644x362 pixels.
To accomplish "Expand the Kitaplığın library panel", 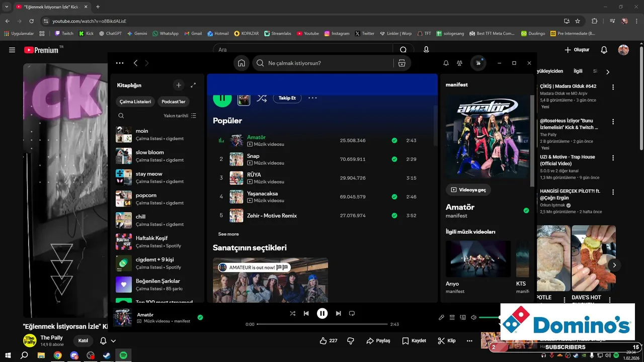I will coord(193,85).
